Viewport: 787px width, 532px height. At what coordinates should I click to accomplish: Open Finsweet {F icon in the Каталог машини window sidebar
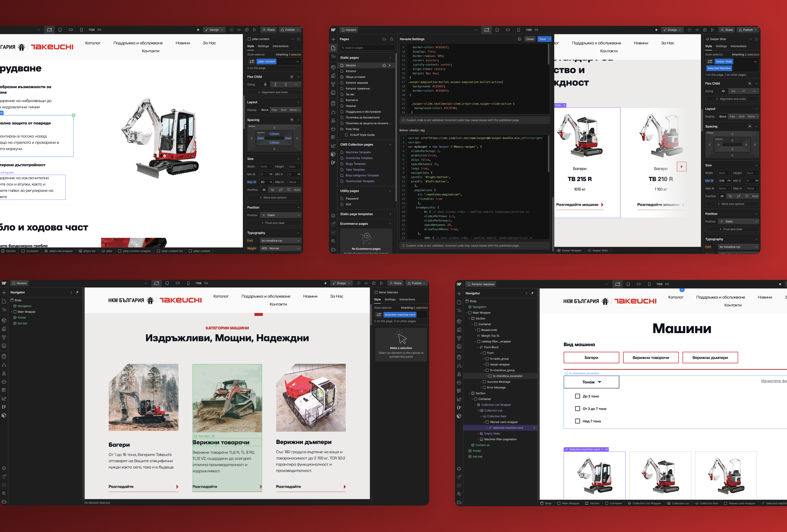click(459, 408)
